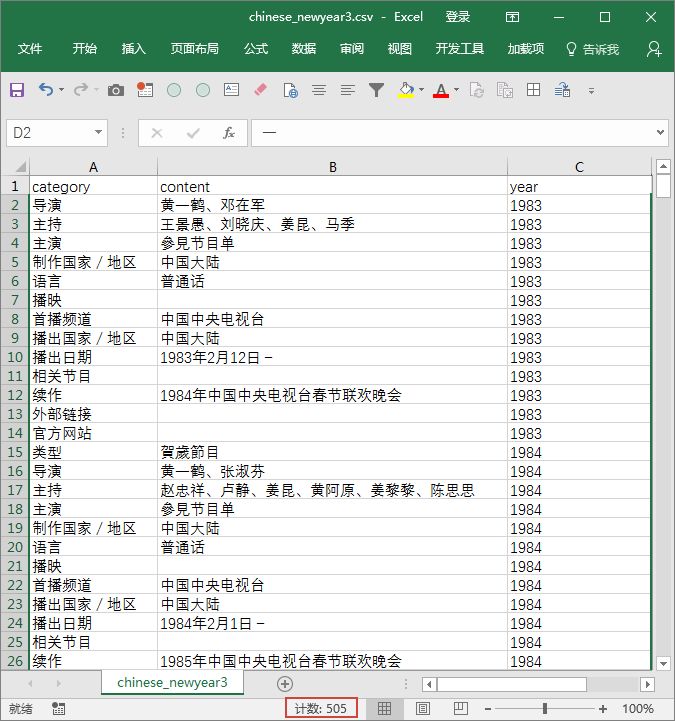Open the font color dropdown arrow

click(457, 90)
